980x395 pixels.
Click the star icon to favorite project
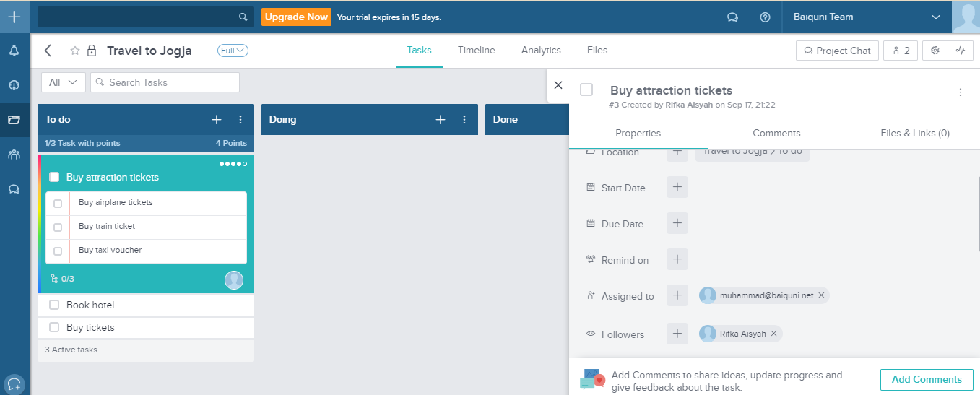(74, 51)
